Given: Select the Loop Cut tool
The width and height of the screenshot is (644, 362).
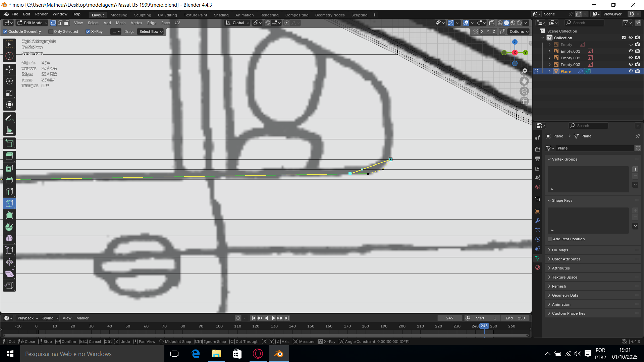Looking at the screenshot, I should coord(9,192).
